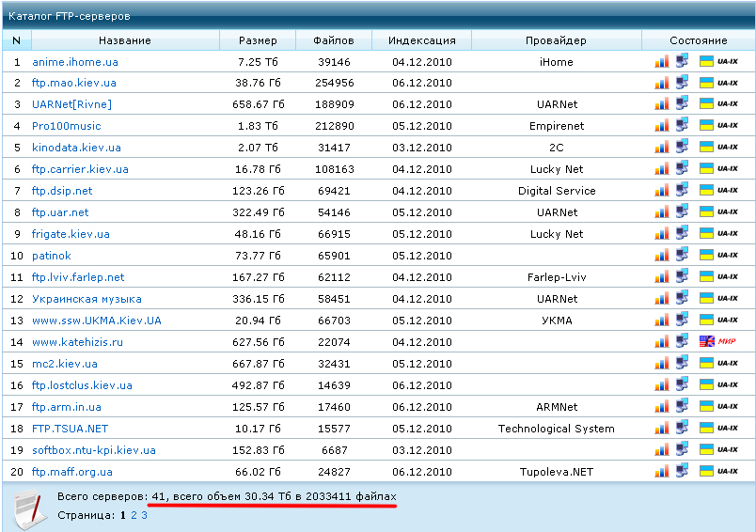Go to page 3 of the catalog

coord(144,515)
